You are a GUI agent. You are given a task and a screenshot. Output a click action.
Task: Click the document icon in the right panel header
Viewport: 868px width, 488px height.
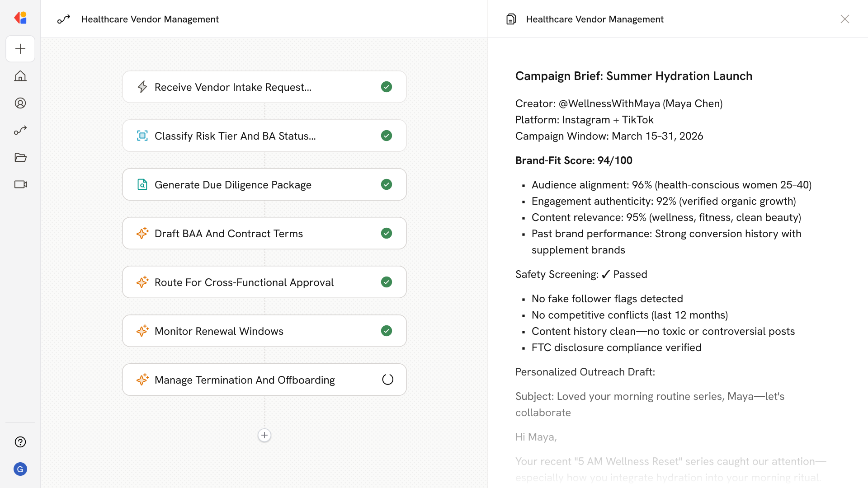click(x=511, y=19)
